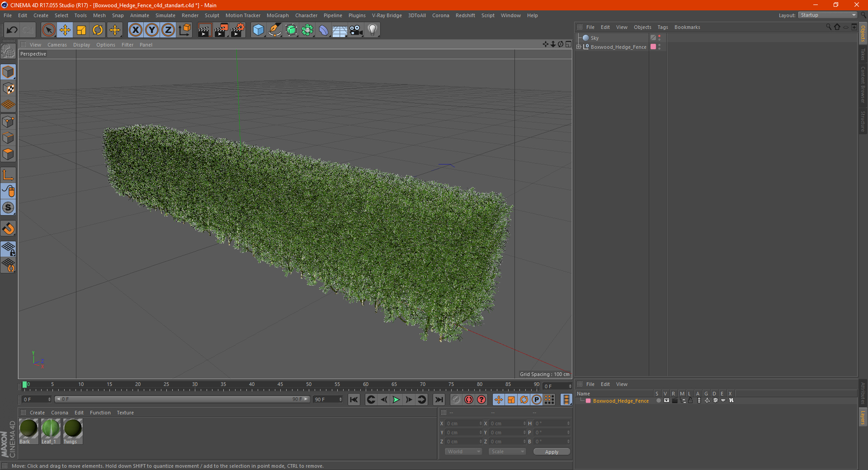Select the Rotate tool
Screen dimensions: 868x470
click(98, 30)
